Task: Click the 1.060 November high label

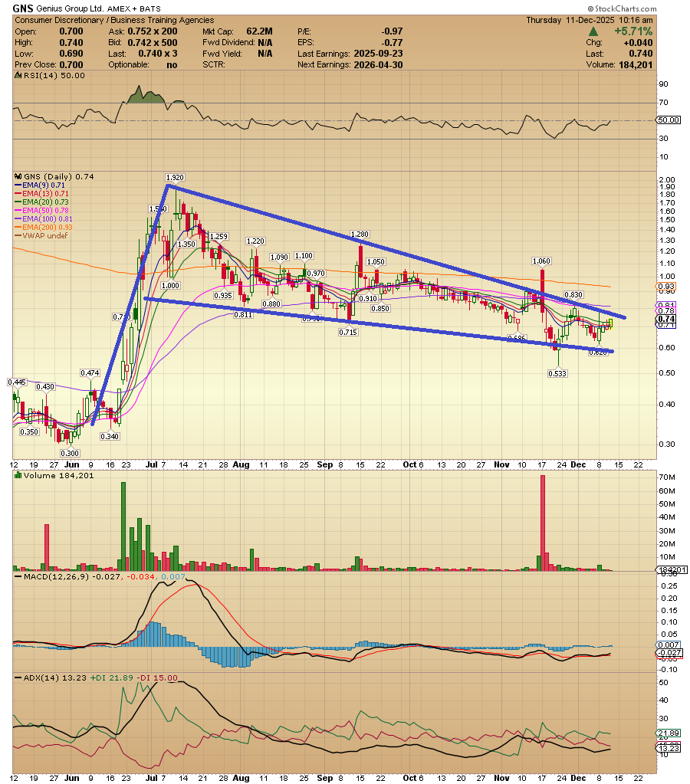Action: [541, 261]
